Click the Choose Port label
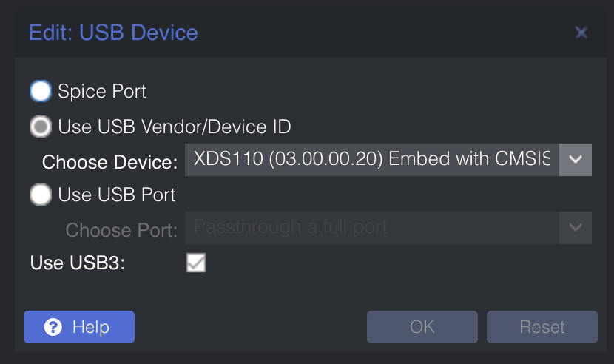The width and height of the screenshot is (614, 364). pyautogui.click(x=121, y=230)
